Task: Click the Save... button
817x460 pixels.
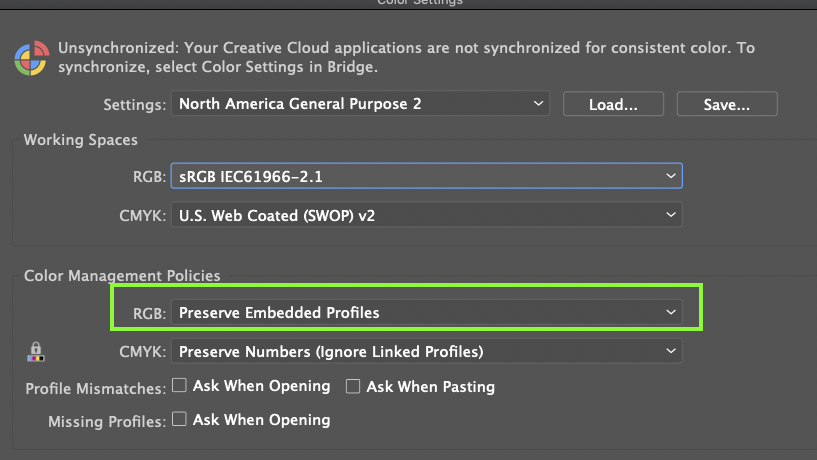Action: 727,104
